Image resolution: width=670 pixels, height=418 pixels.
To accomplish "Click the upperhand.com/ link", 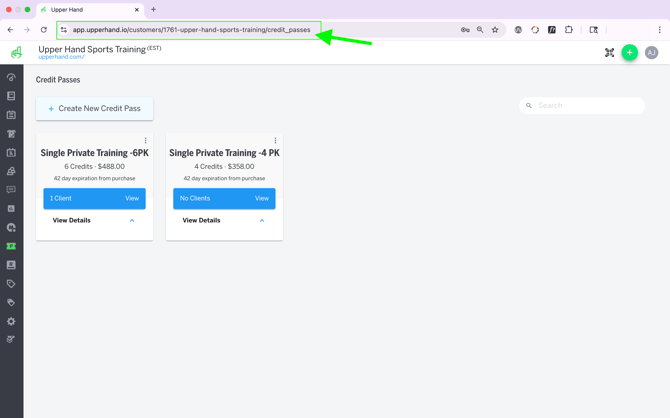I will [x=62, y=57].
